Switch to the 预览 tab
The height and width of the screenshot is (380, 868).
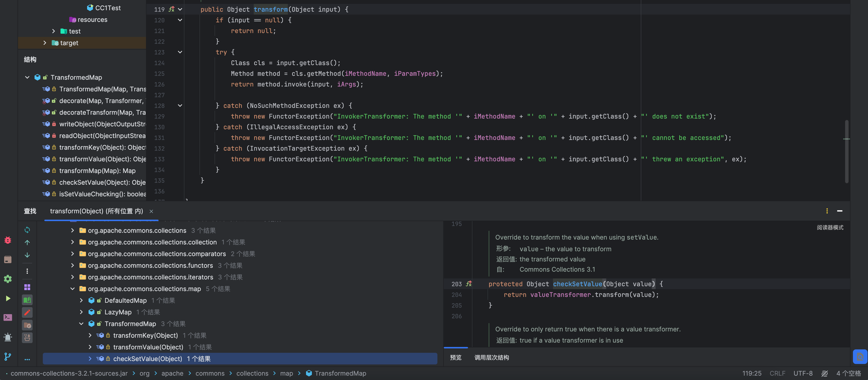456,357
